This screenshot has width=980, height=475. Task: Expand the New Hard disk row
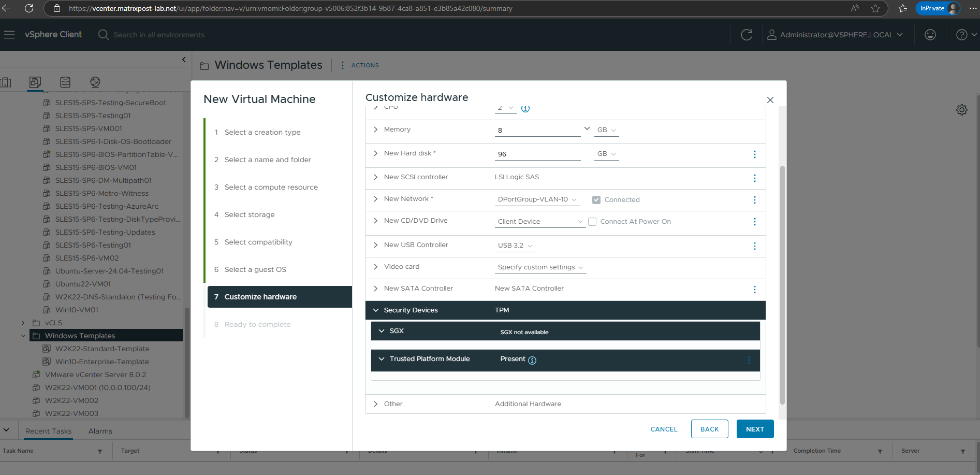[376, 153]
